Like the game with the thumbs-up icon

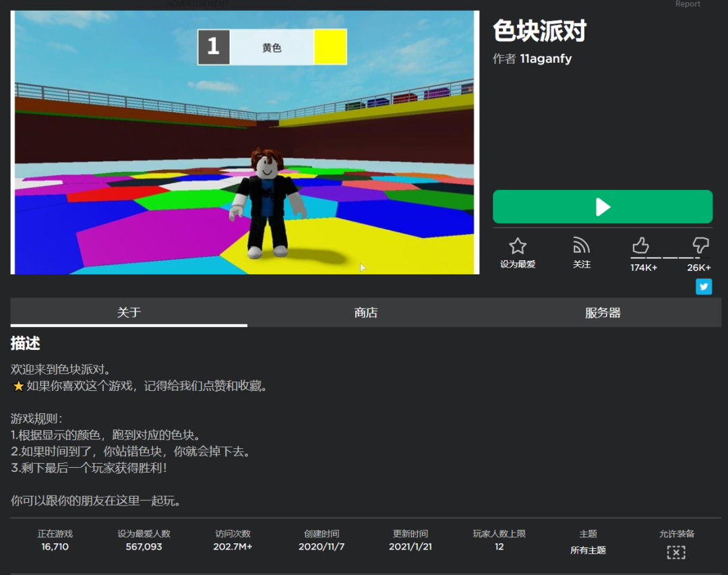640,247
